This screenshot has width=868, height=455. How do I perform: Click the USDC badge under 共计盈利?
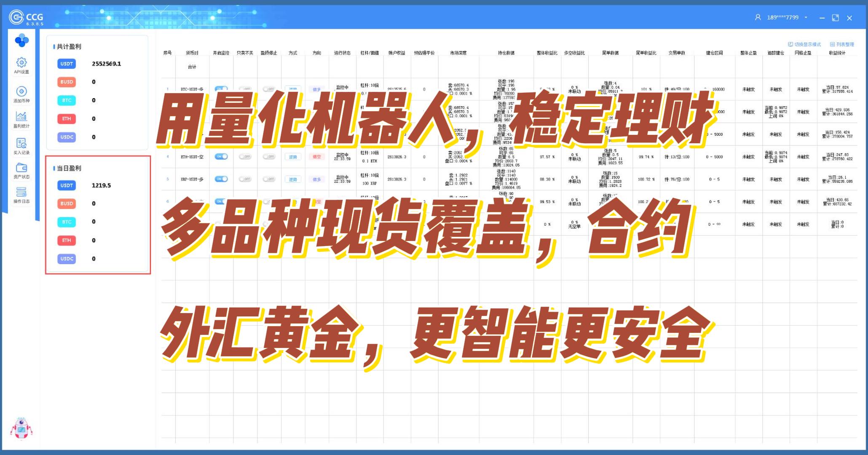[x=67, y=137]
